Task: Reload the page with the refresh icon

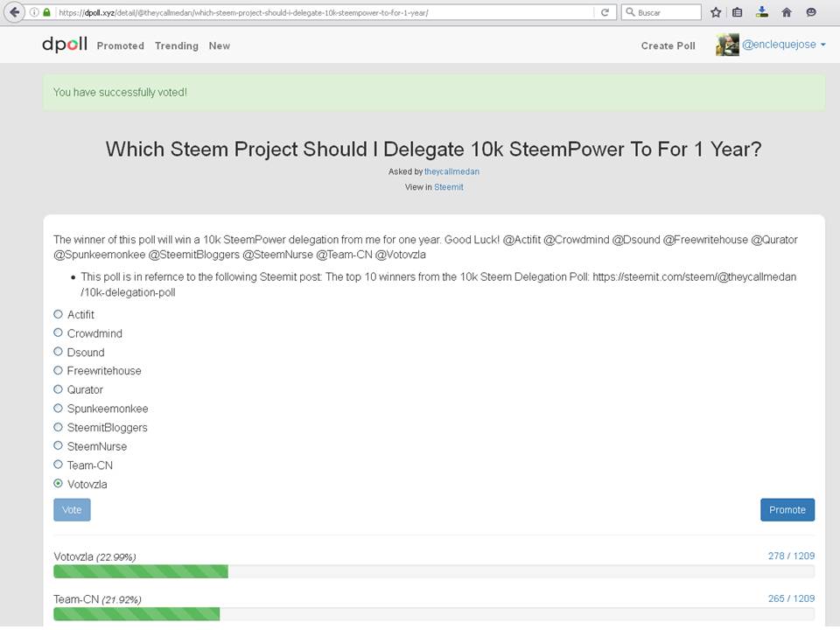Action: (605, 12)
